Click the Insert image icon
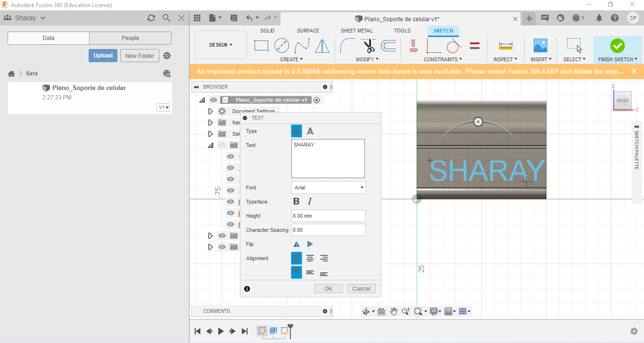The height and width of the screenshot is (343, 644). coord(540,46)
